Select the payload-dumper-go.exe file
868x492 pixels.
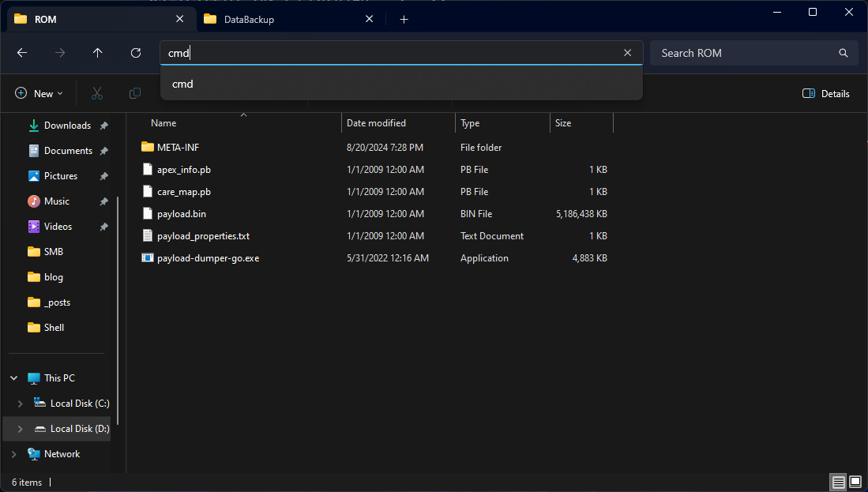(x=208, y=258)
